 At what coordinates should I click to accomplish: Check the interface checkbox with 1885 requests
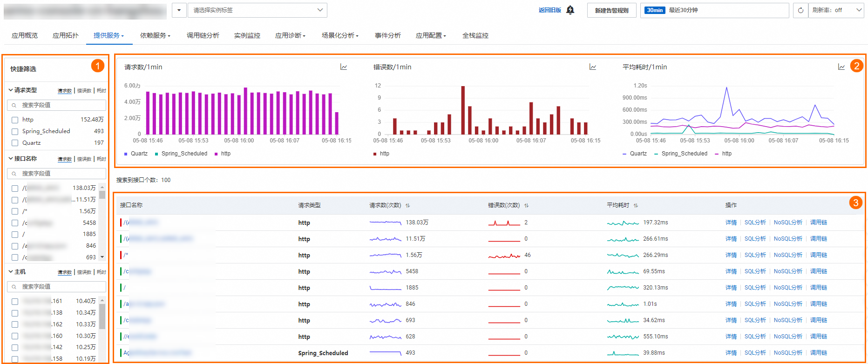coord(15,235)
